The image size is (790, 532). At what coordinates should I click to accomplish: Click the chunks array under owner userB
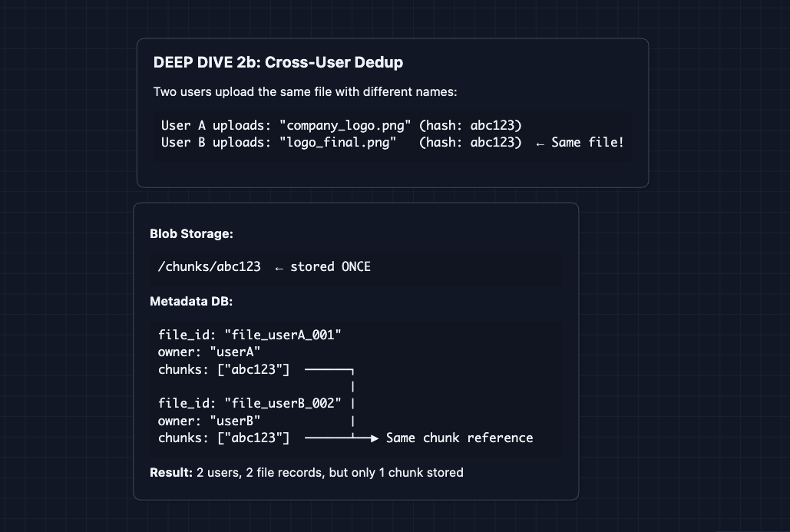point(223,438)
